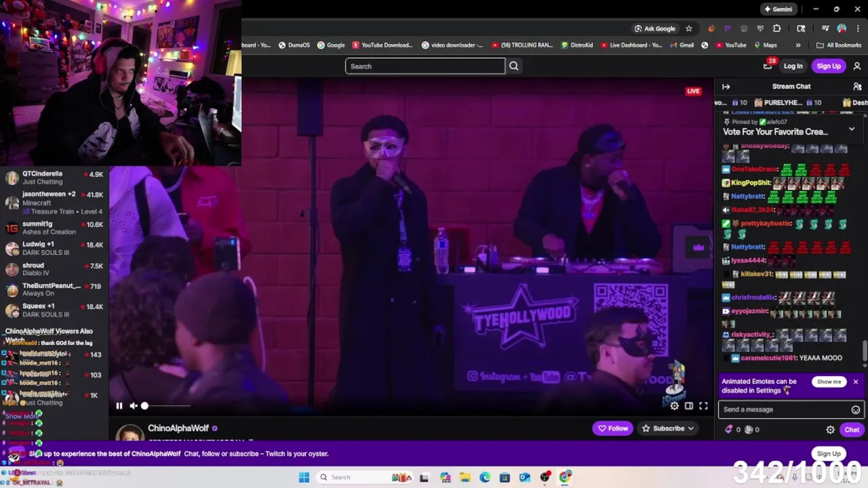
Task: Open video player settings gear
Action: coord(674,406)
